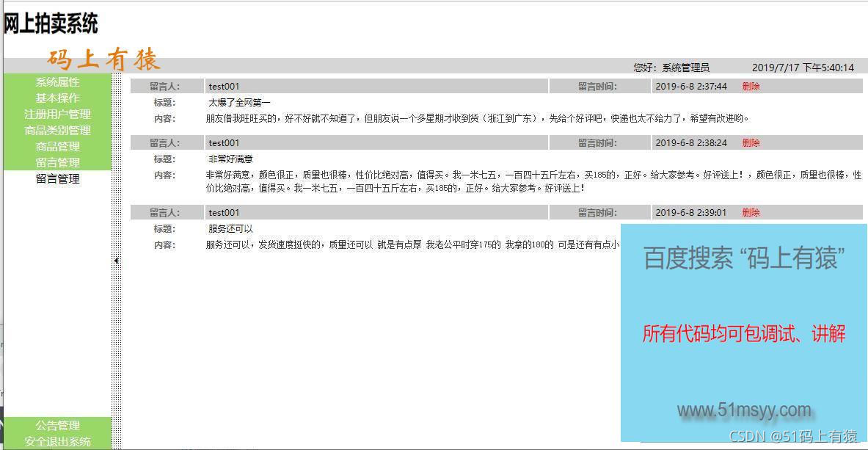Click the 网上拍卖系统 site title
The image size is (868, 450).
53,24
